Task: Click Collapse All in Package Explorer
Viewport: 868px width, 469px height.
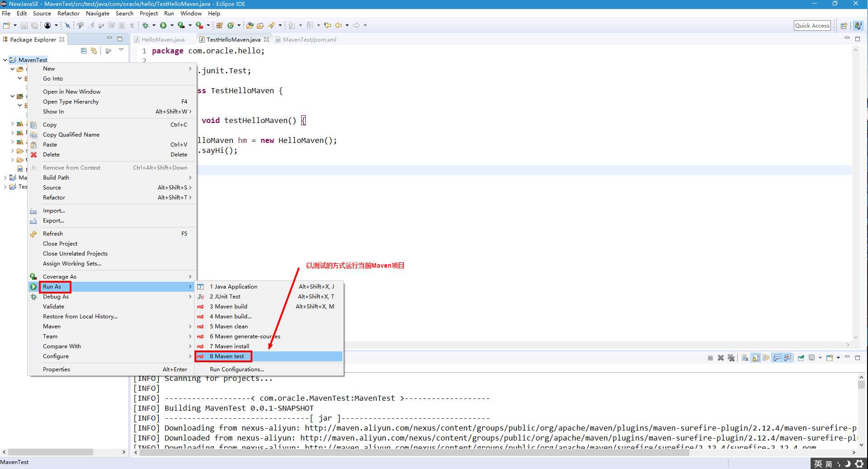Action: [84, 51]
